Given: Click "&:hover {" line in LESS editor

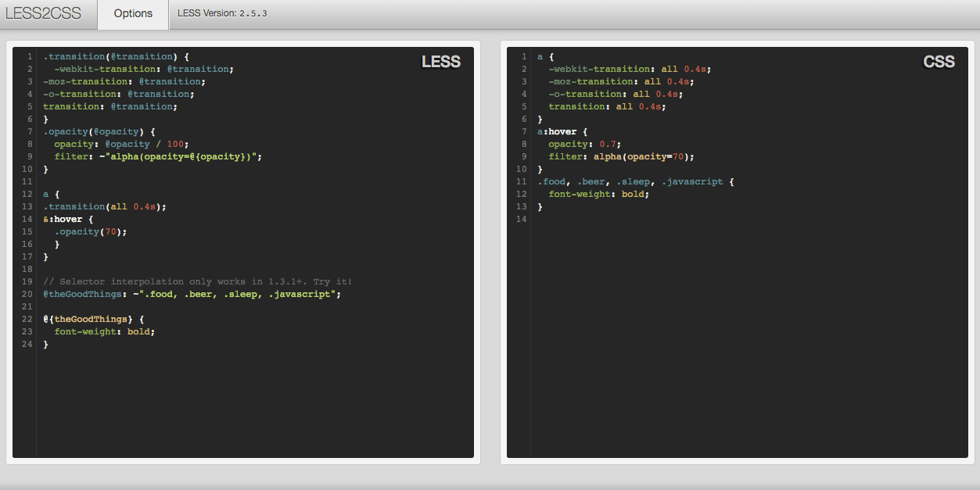Looking at the screenshot, I should click(68, 219).
